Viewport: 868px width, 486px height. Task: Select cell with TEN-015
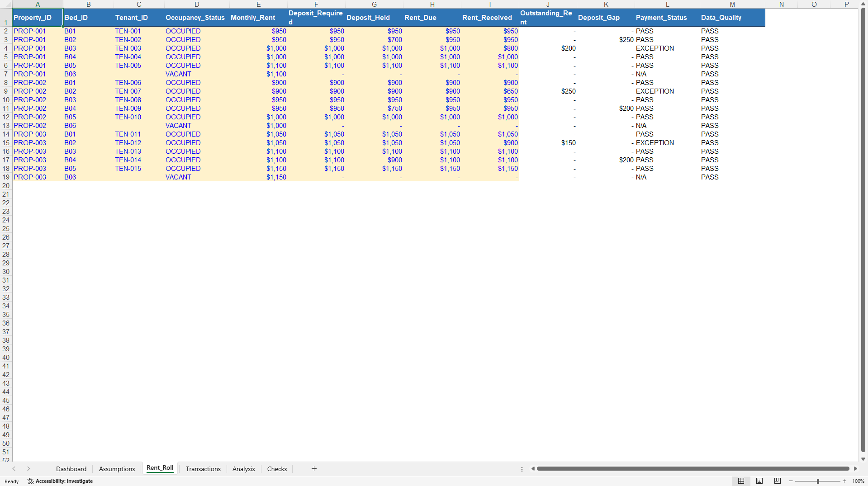tap(139, 169)
